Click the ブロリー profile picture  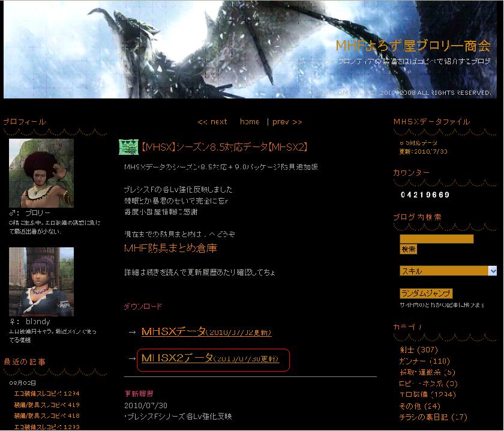click(41, 173)
